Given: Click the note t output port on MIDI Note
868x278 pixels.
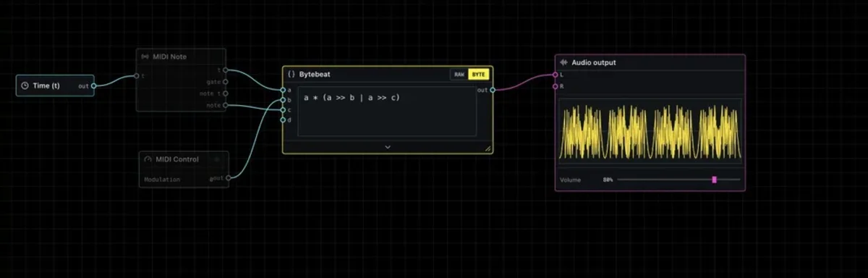Looking at the screenshot, I should tap(226, 93).
